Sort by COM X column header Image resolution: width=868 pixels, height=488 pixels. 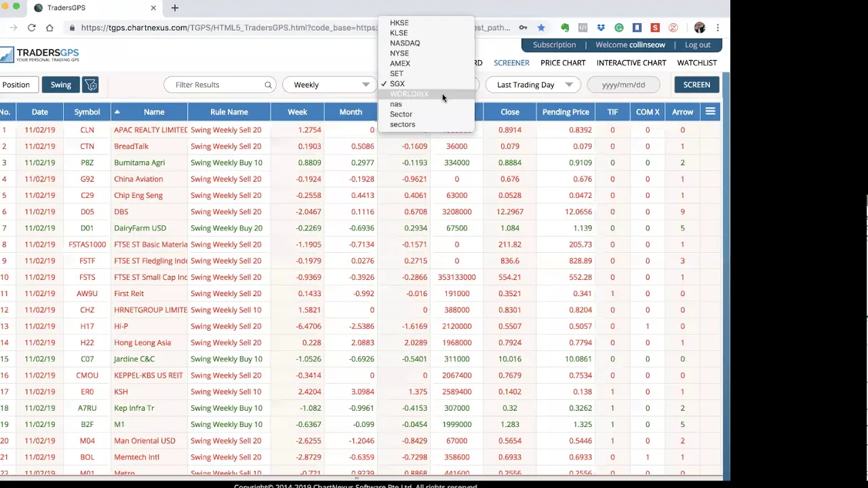648,112
